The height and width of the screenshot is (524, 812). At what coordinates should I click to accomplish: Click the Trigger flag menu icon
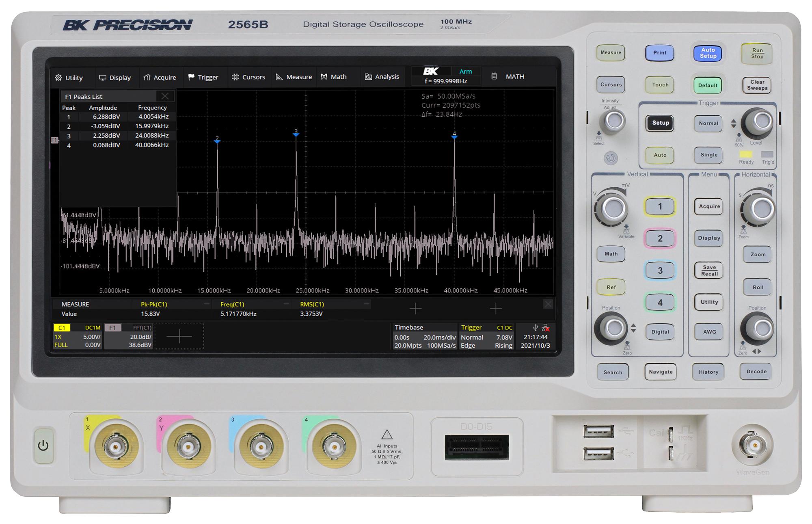[191, 77]
